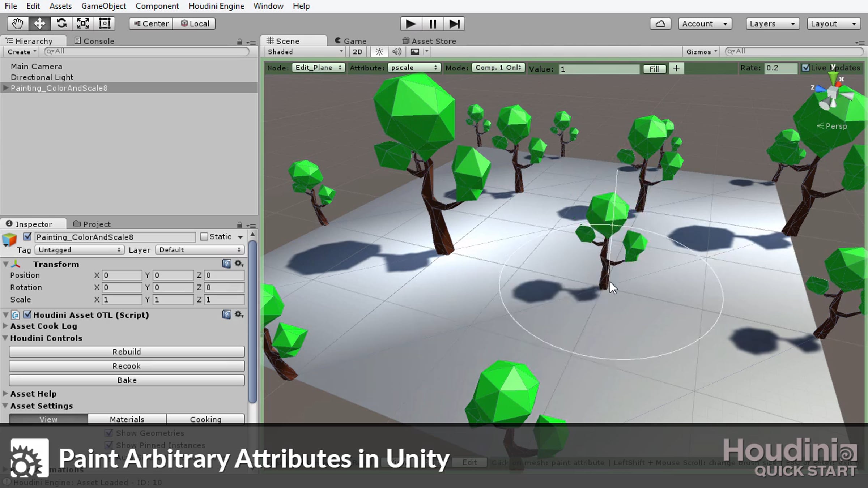Lock the Inspector panel
The height and width of the screenshot is (488, 868).
coord(239,225)
